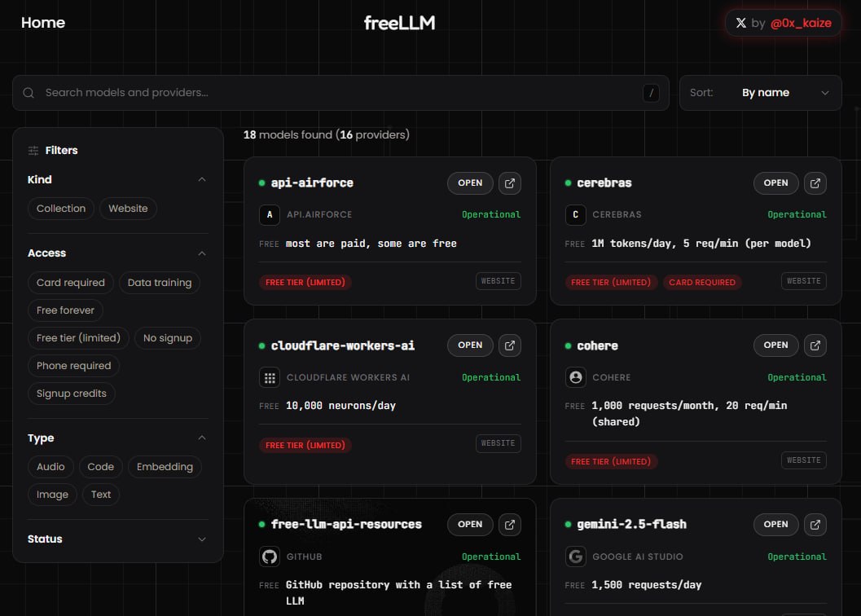The width and height of the screenshot is (861, 616).
Task: Collapse the Kind filter section
Action: pyautogui.click(x=202, y=180)
